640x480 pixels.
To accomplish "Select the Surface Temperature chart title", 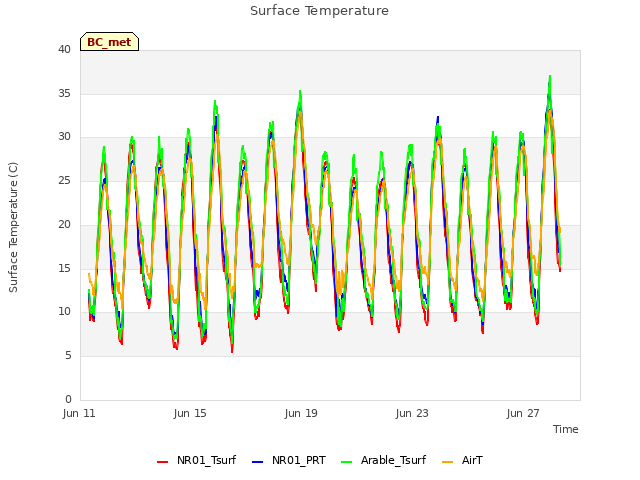I will click(319, 11).
